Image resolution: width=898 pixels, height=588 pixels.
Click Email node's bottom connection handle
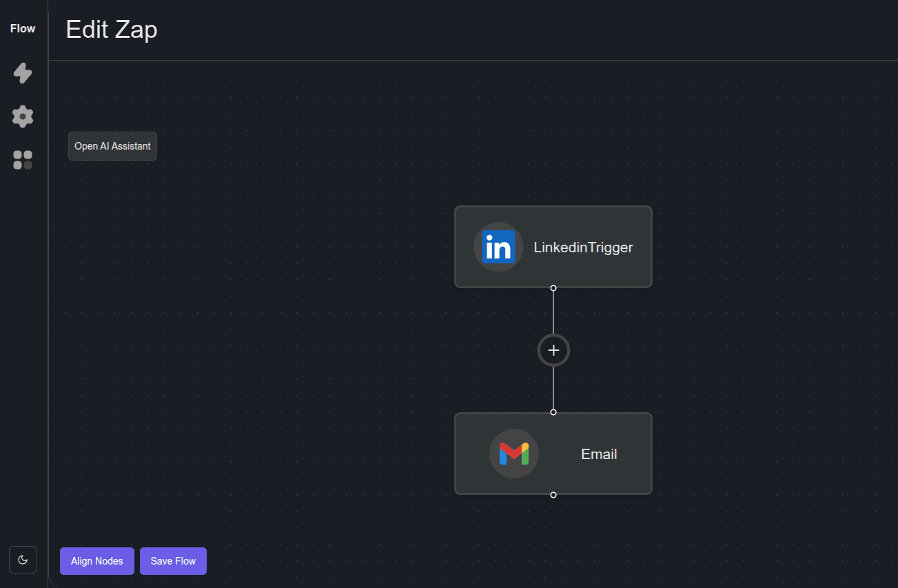pyautogui.click(x=553, y=495)
